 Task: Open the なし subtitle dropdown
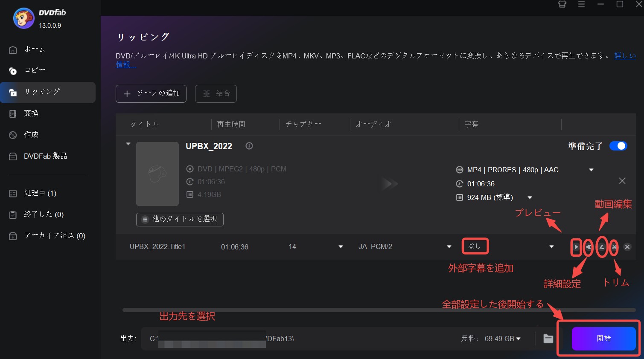551,247
